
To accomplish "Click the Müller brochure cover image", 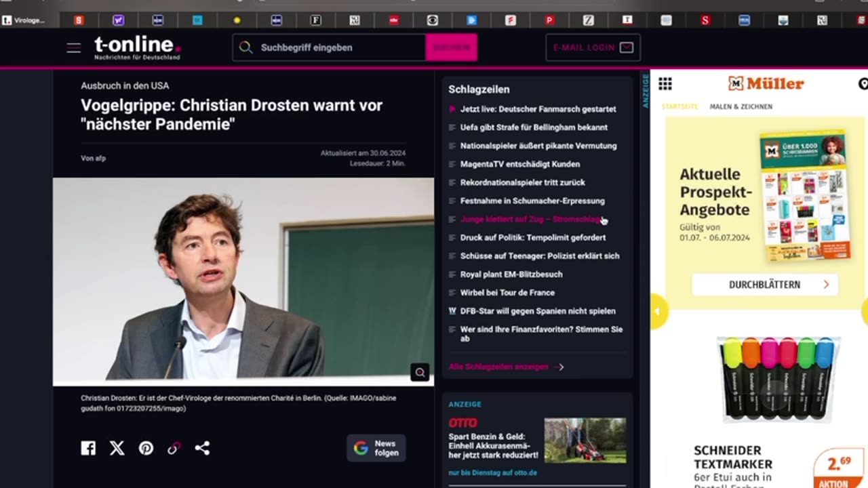I will coord(805,197).
